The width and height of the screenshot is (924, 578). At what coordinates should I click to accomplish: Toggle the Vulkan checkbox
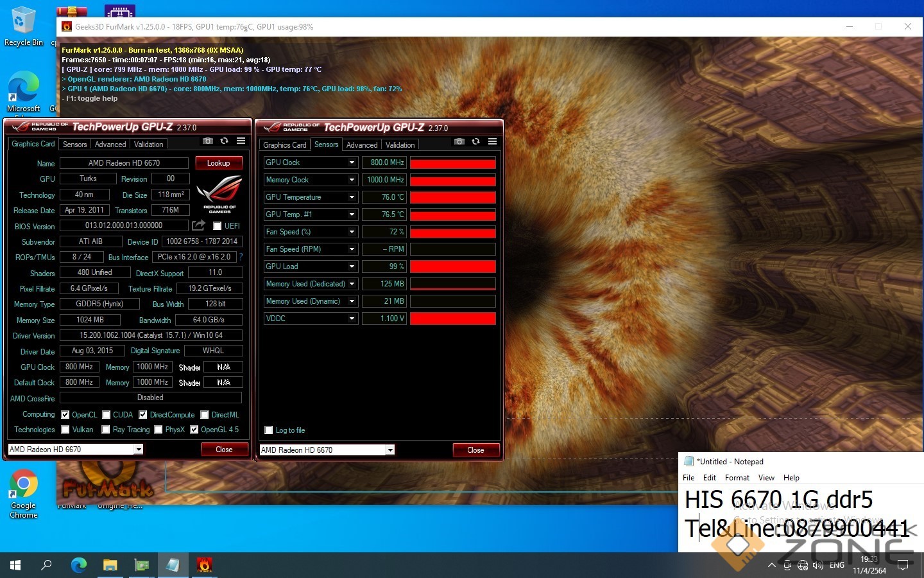coord(65,430)
